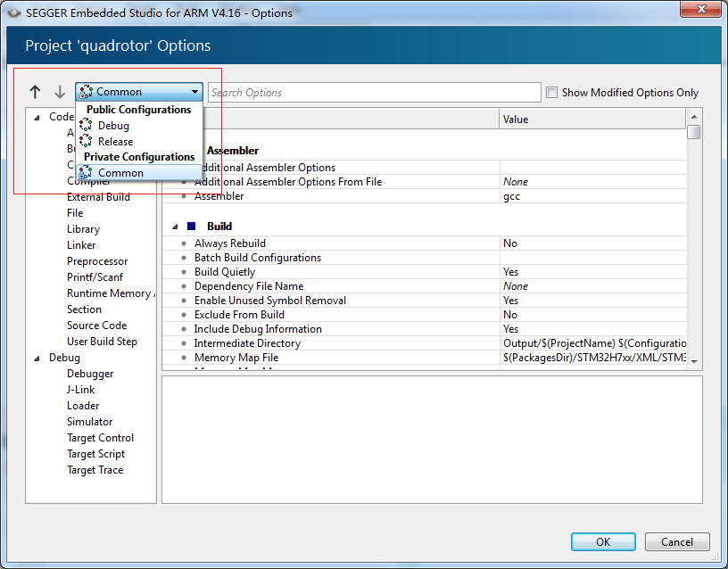Open Library options category
The height and width of the screenshot is (569, 728).
pos(83,229)
